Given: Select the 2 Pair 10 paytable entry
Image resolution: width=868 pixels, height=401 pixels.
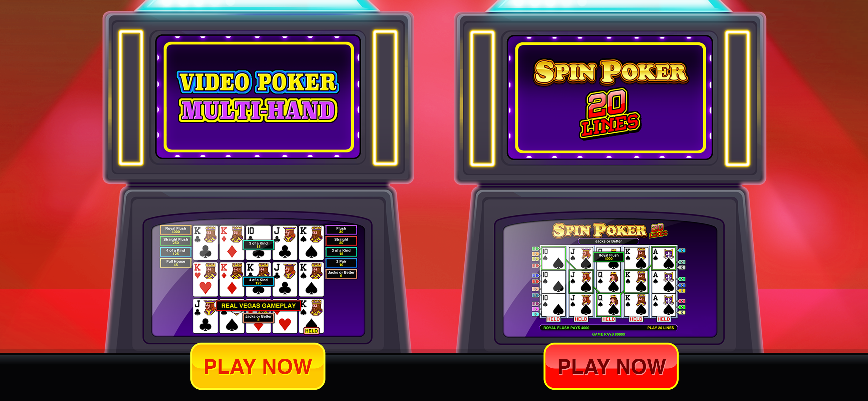Looking at the screenshot, I should tap(341, 263).
